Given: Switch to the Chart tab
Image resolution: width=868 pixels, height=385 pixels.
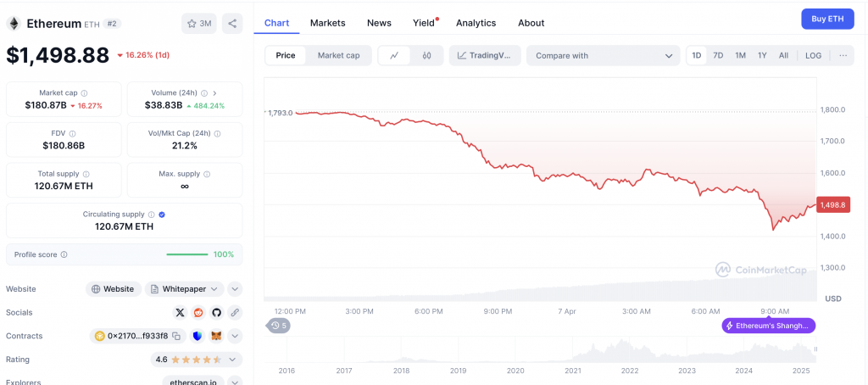Looking at the screenshot, I should 276,23.
